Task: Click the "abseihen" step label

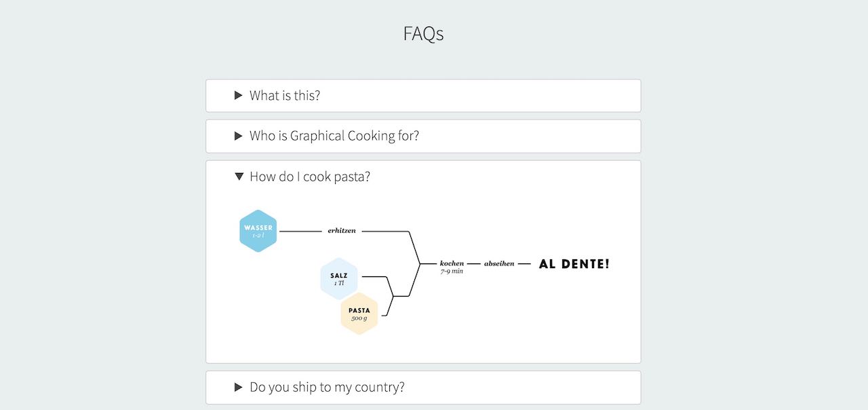Action: pos(499,263)
